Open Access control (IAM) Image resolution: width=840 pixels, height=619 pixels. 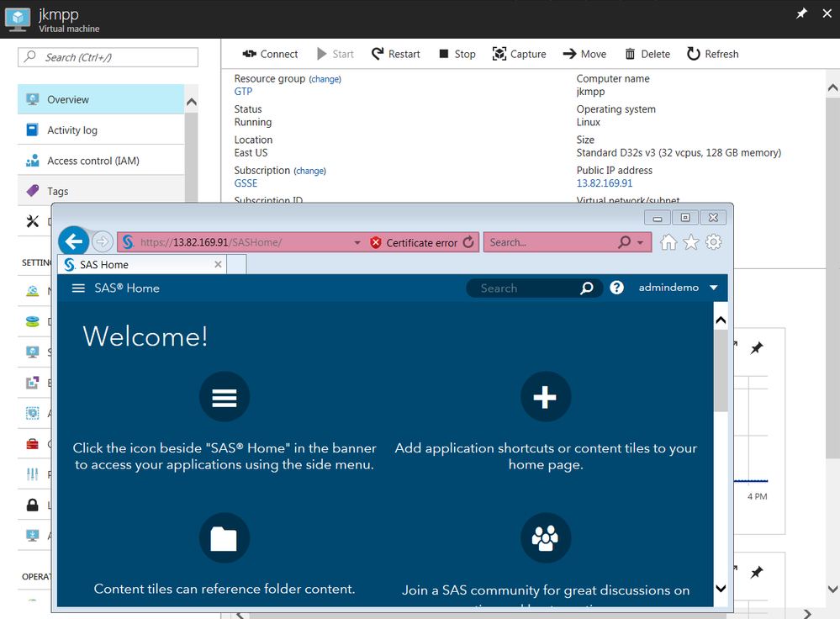101,161
